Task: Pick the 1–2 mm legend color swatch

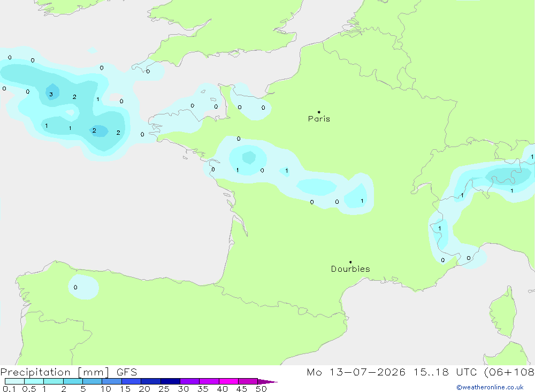Action: [x=53, y=381]
